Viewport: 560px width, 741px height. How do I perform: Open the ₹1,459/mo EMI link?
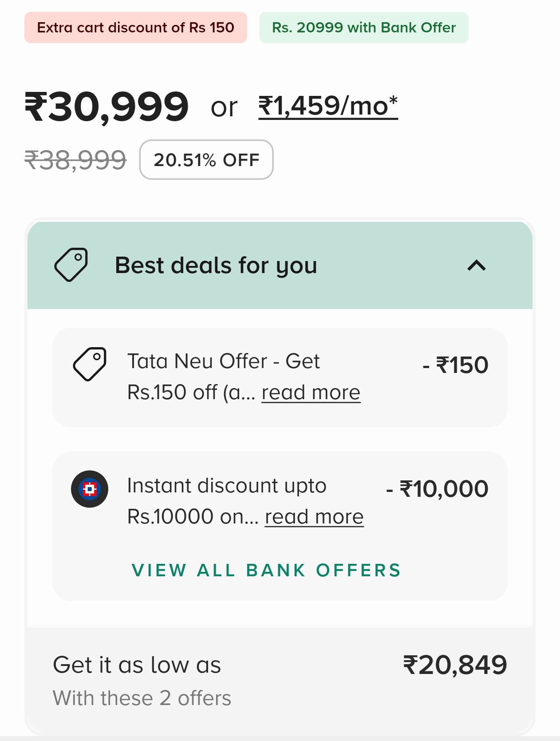(x=328, y=107)
